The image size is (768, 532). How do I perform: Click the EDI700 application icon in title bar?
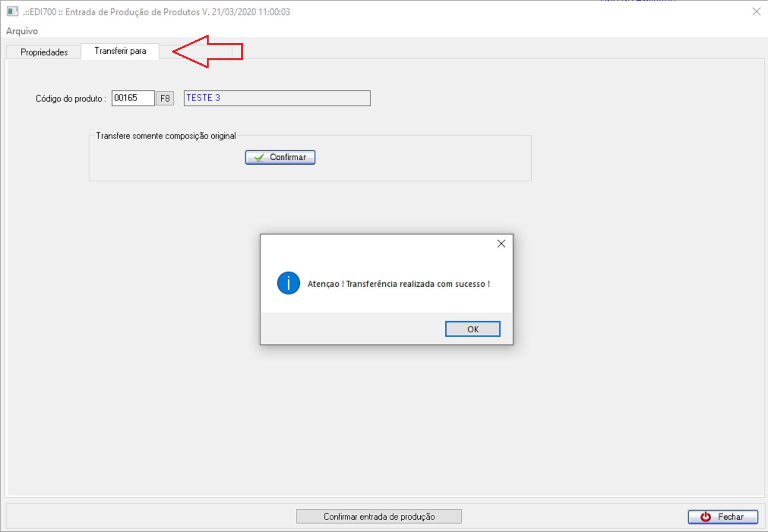12,12
